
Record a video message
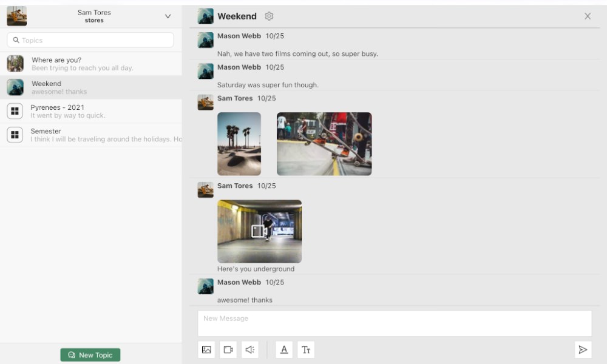click(x=228, y=349)
